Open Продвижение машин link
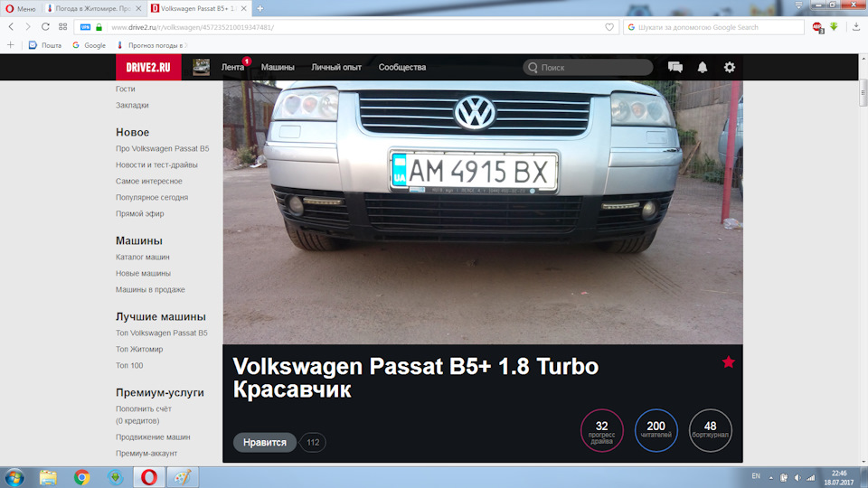 pos(153,437)
